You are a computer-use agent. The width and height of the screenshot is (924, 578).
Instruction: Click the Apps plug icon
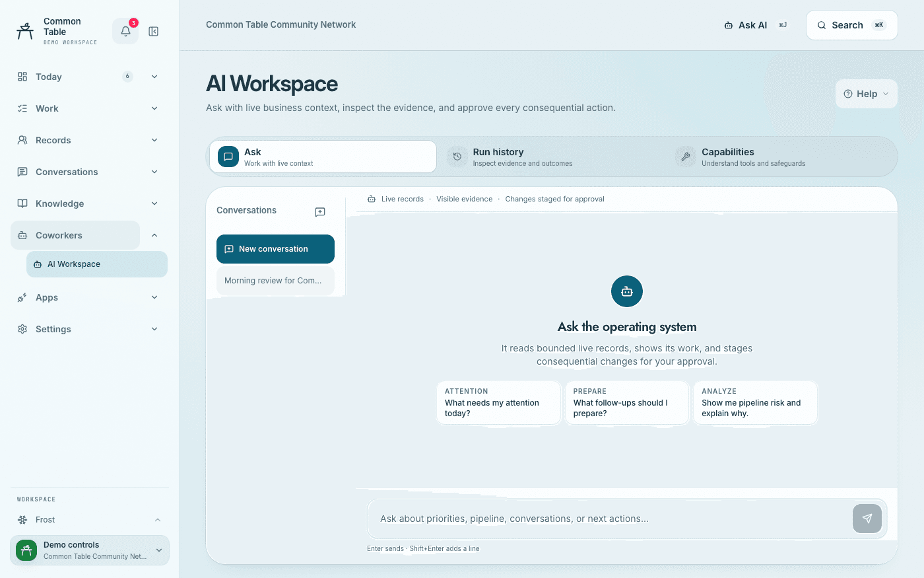click(22, 297)
